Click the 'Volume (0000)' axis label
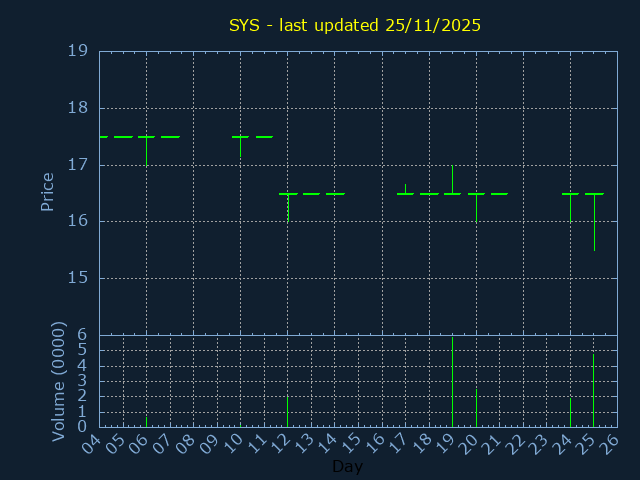640x480 pixels. coord(59,381)
